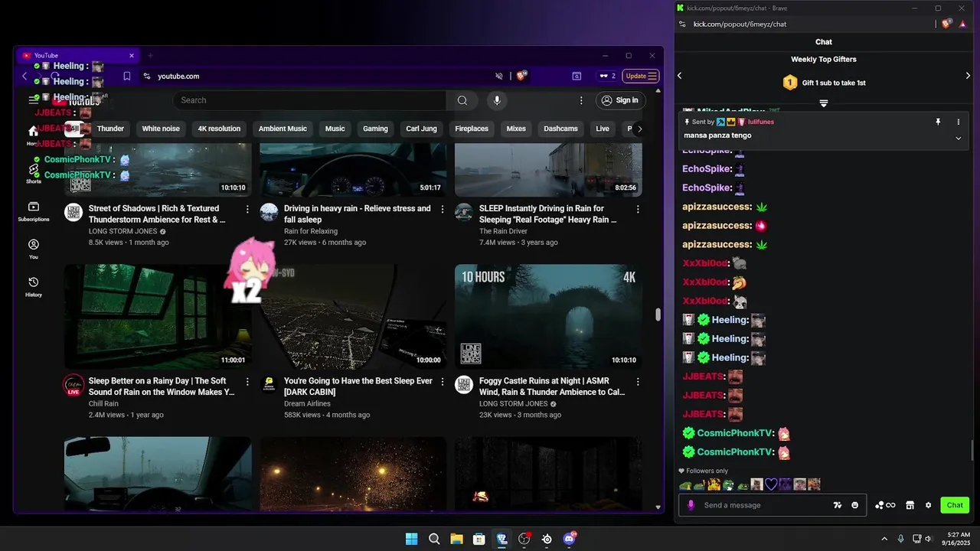980x551 pixels.
Task: Open Windows taskbar search
Action: [x=433, y=539]
